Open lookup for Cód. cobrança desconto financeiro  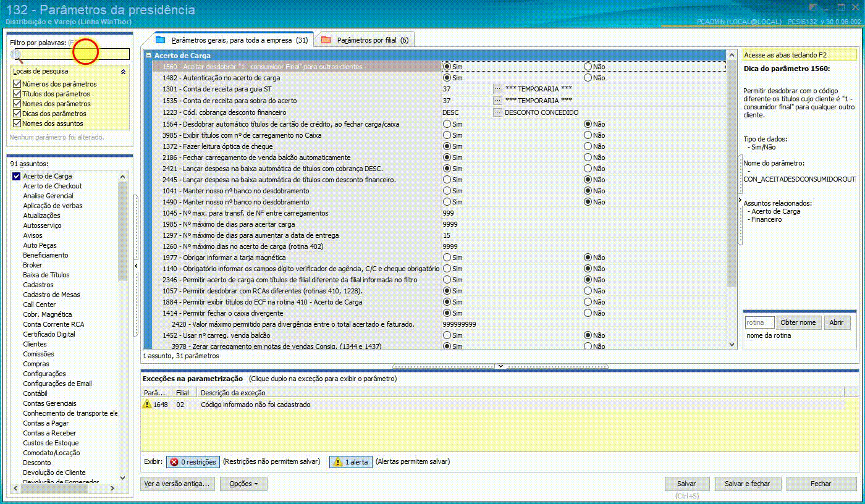point(497,112)
